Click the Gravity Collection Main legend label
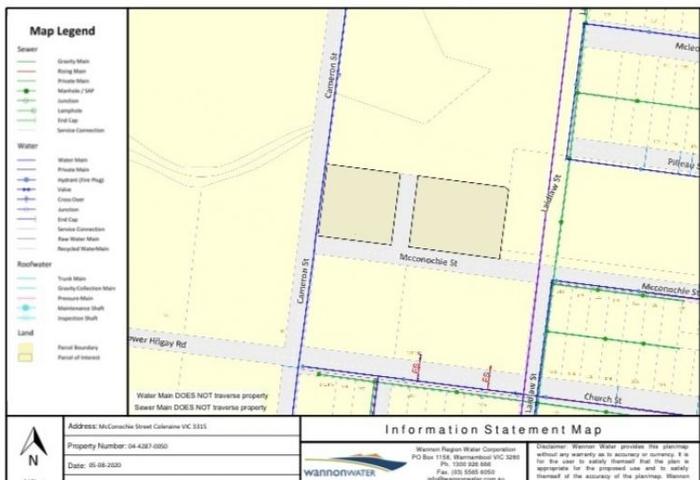Screen dimensions: 700x480 [x=86, y=288]
